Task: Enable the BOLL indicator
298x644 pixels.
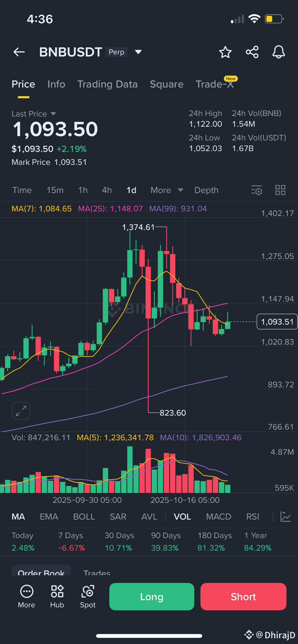Action: coord(84,517)
